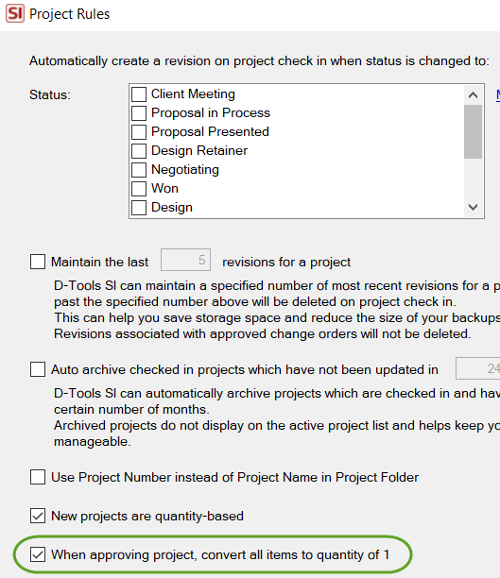
Task: Click the archive months field showing 24
Action: [x=478, y=368]
